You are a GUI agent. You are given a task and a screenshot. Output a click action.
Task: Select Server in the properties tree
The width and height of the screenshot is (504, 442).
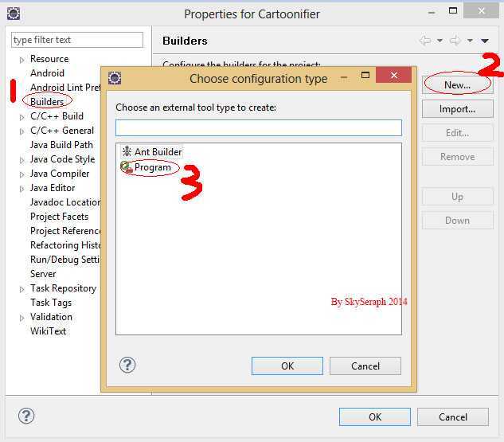[43, 274]
